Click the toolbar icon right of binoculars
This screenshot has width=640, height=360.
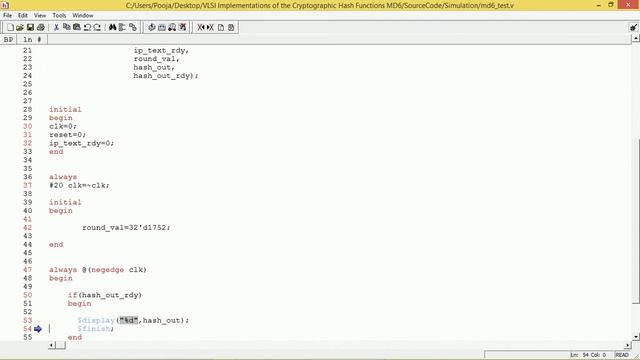(122, 27)
